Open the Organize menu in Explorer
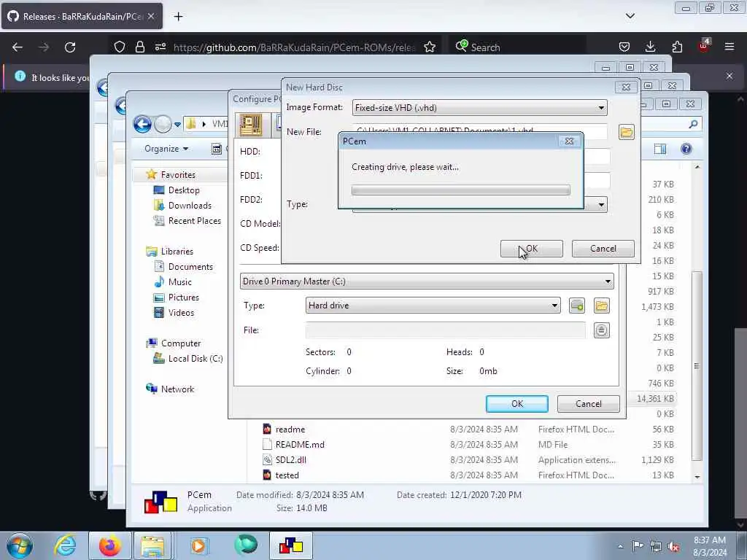This screenshot has width=747, height=560. pyautogui.click(x=166, y=149)
